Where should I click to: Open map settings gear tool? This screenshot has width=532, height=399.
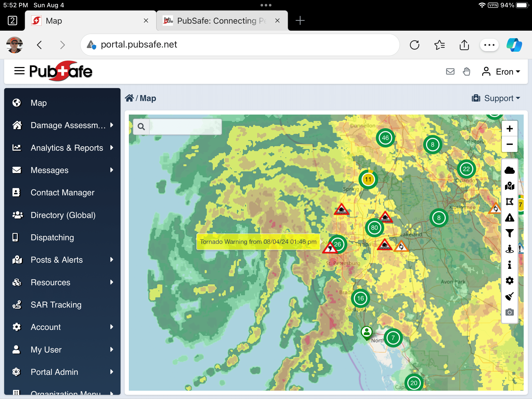click(x=509, y=281)
